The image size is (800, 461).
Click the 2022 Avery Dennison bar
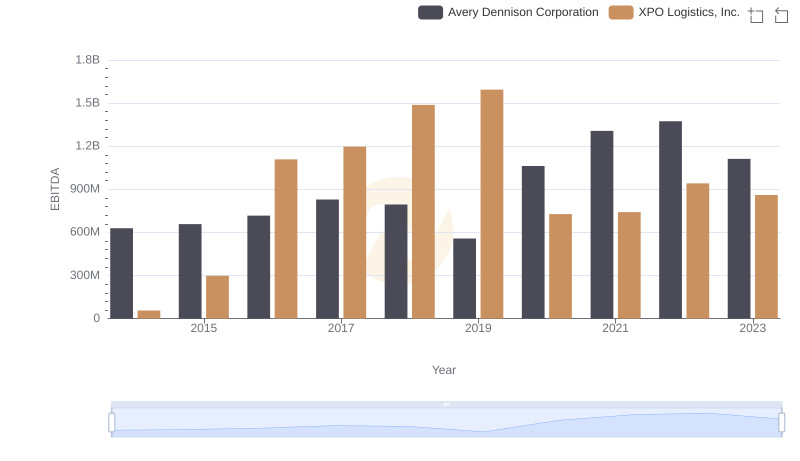click(x=670, y=220)
